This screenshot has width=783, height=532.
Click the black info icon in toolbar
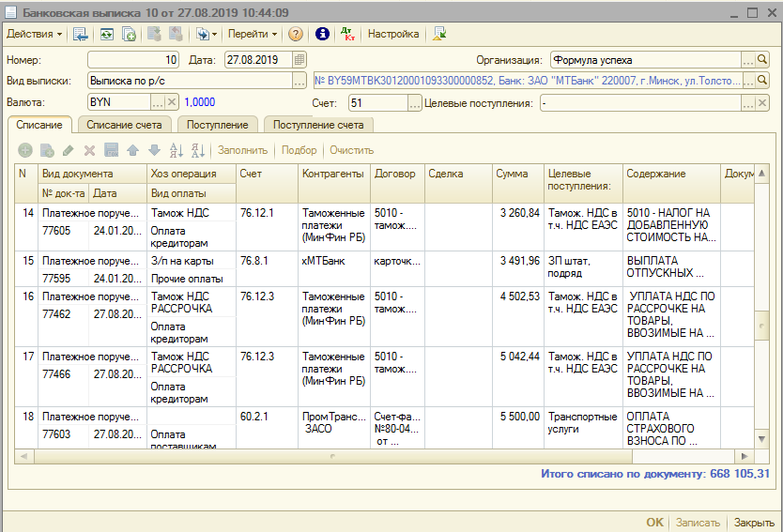tap(322, 34)
